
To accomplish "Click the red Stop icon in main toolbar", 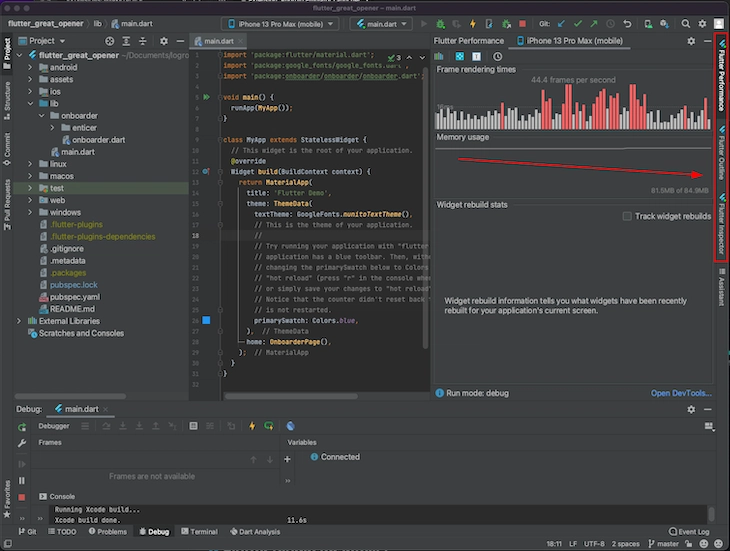I will pyautogui.click(x=522, y=24).
